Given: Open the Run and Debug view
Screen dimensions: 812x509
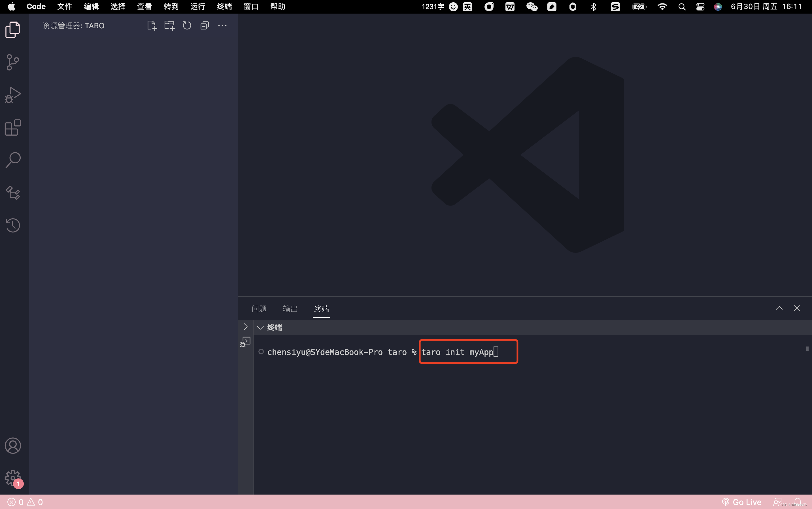Looking at the screenshot, I should click(x=13, y=95).
